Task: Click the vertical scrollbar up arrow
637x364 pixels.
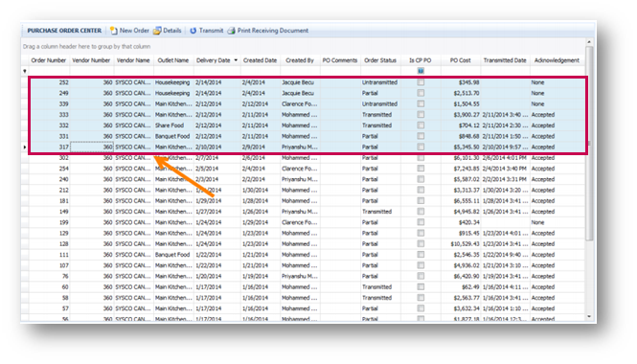Action: (x=589, y=42)
